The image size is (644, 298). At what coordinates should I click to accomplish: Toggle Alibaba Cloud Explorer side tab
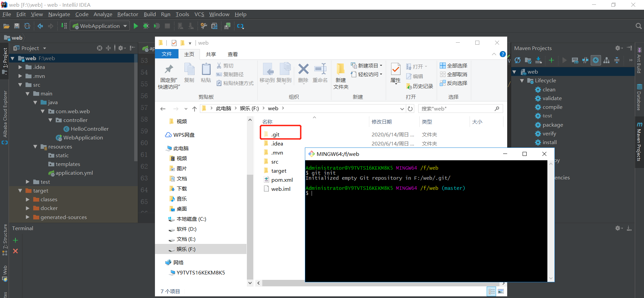coord(5,117)
